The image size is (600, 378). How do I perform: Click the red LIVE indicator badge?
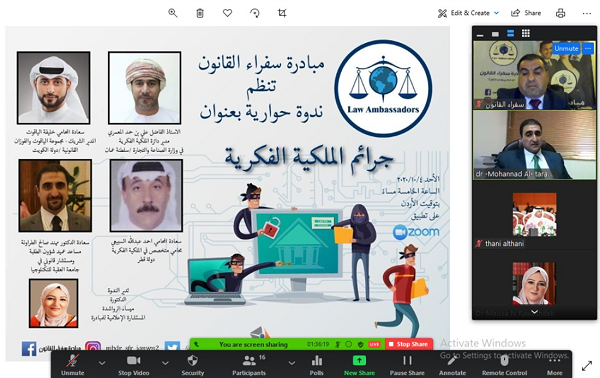click(374, 344)
